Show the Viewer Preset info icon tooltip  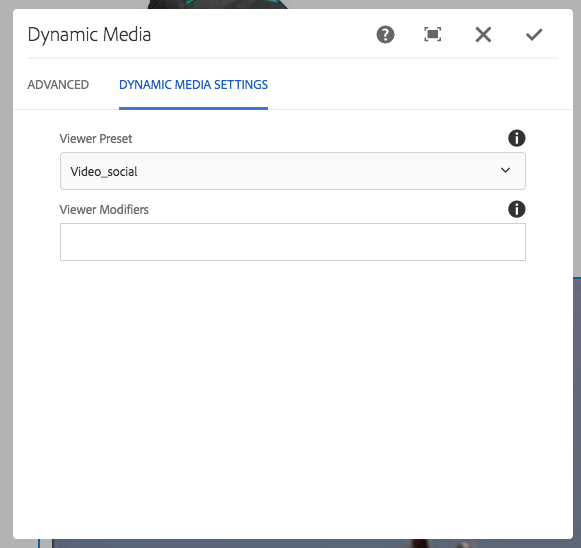[x=517, y=138]
